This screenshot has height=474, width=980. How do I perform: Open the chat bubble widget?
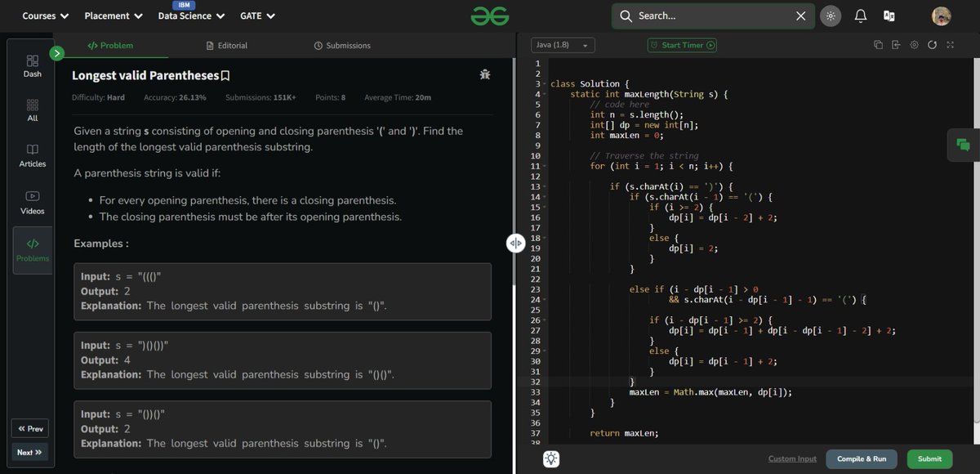coord(963,145)
